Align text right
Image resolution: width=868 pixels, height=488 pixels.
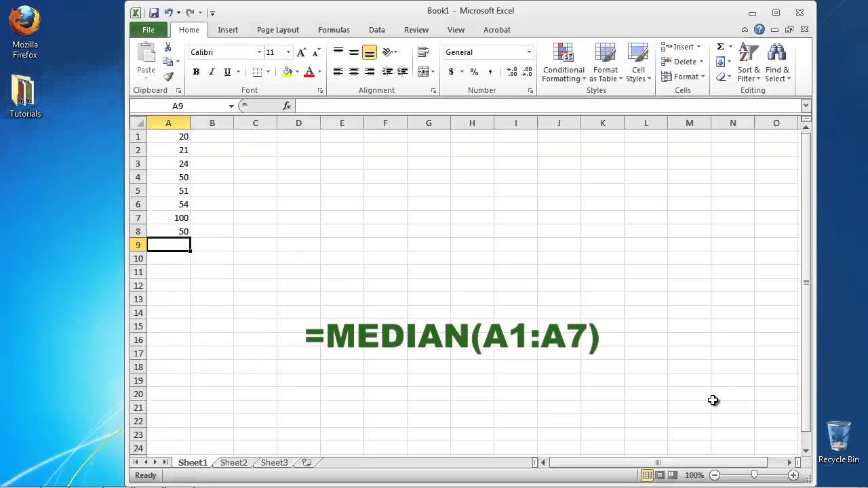coord(370,72)
